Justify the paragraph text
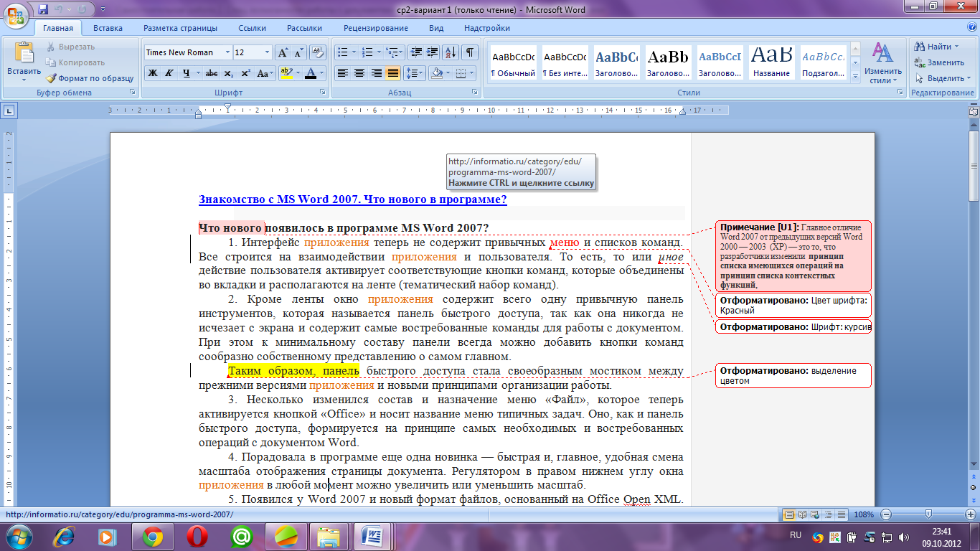 (392, 73)
